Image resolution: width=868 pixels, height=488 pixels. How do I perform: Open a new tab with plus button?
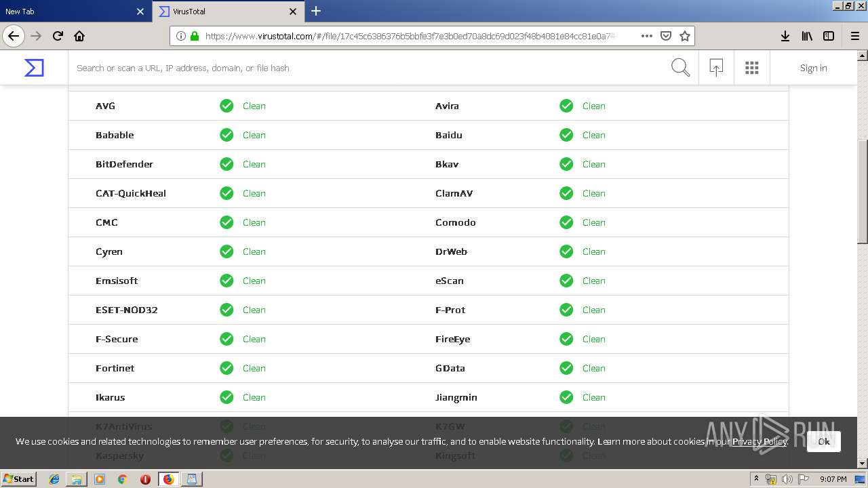[x=316, y=11]
